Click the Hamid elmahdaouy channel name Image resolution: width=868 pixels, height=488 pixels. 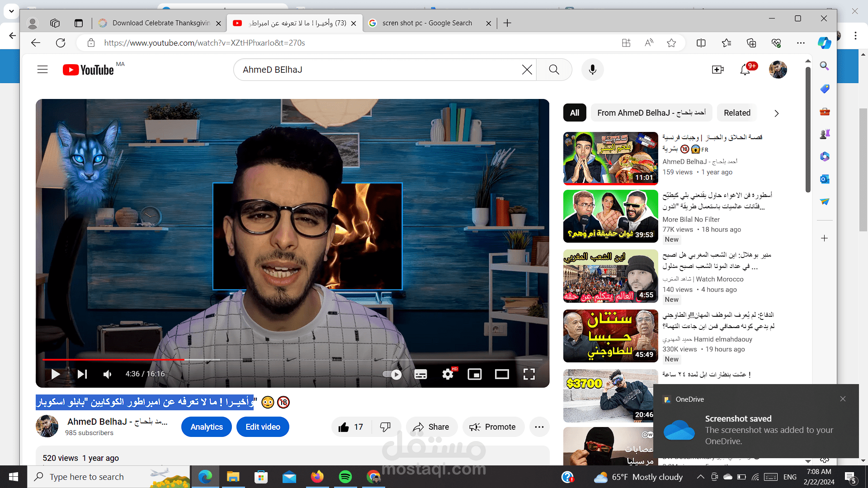point(707,339)
